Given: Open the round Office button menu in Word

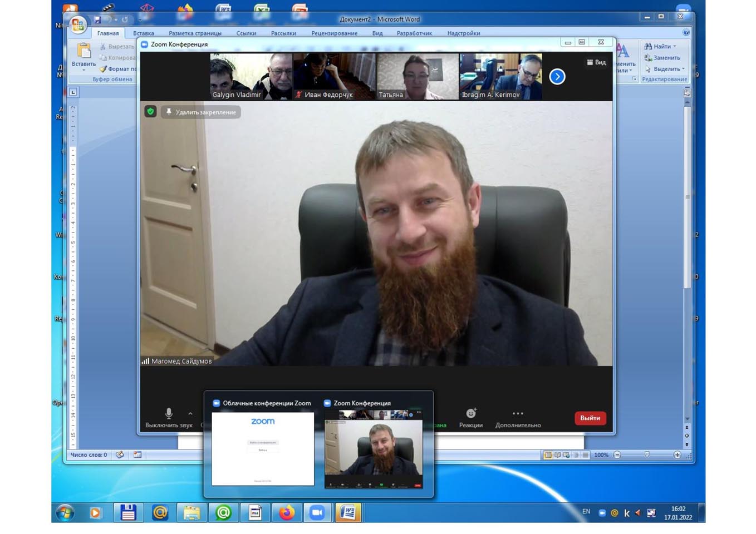Looking at the screenshot, I should click(77, 24).
